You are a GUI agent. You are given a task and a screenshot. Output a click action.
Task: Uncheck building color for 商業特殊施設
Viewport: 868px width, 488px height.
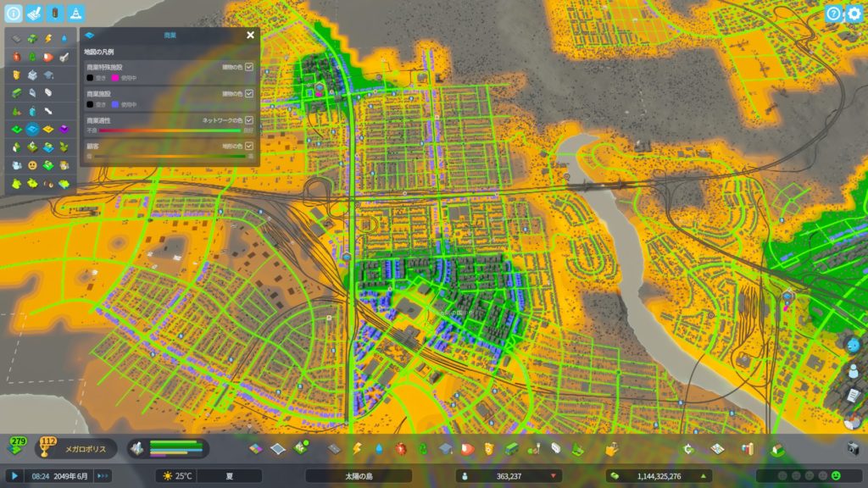[249, 67]
